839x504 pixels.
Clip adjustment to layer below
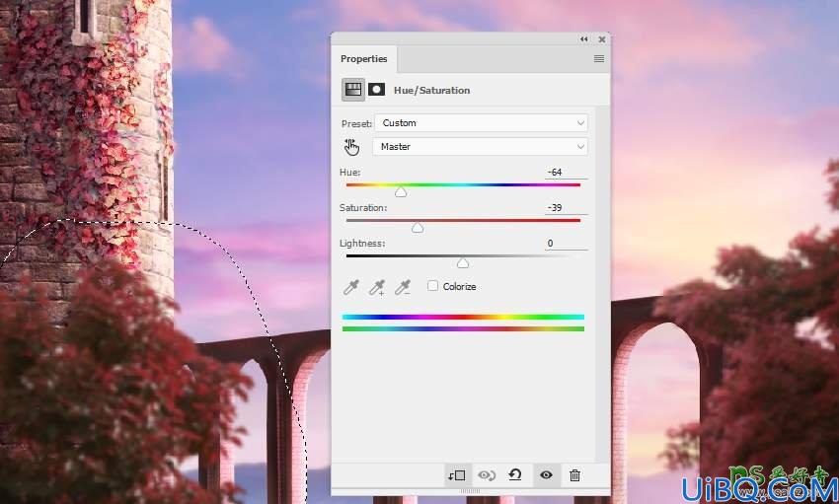pyautogui.click(x=457, y=475)
